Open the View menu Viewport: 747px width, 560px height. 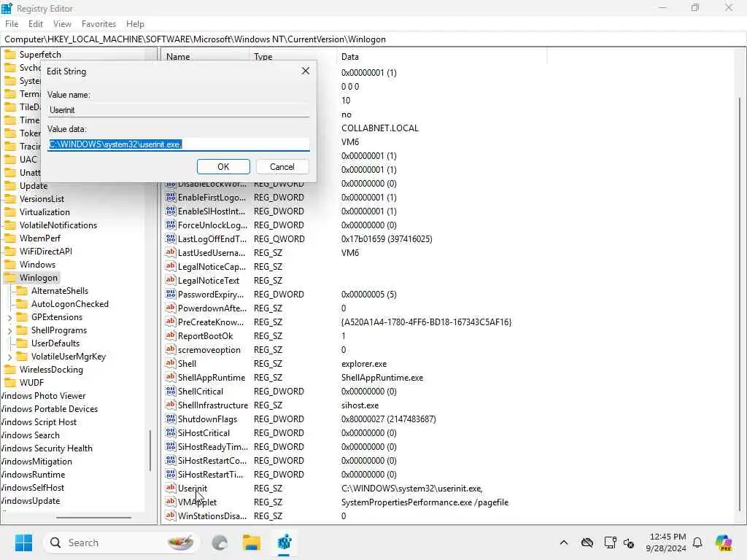click(x=62, y=24)
